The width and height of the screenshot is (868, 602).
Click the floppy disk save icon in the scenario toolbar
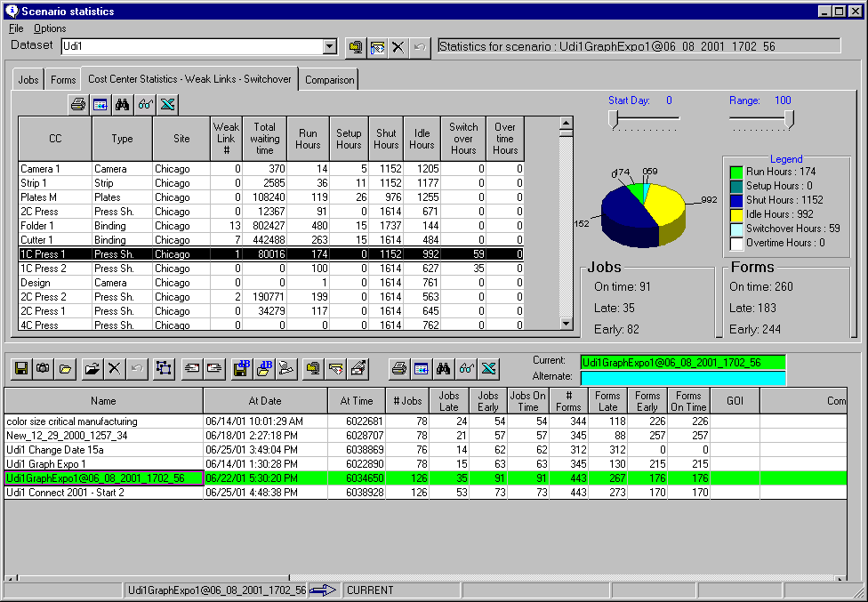coord(20,368)
